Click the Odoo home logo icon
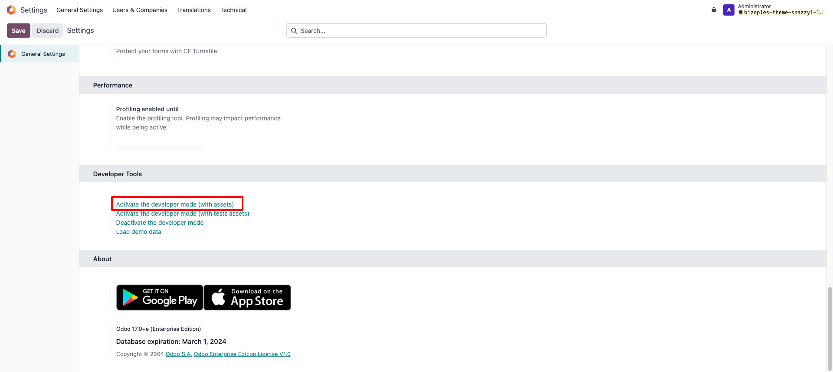The width and height of the screenshot is (833, 372). (11, 10)
